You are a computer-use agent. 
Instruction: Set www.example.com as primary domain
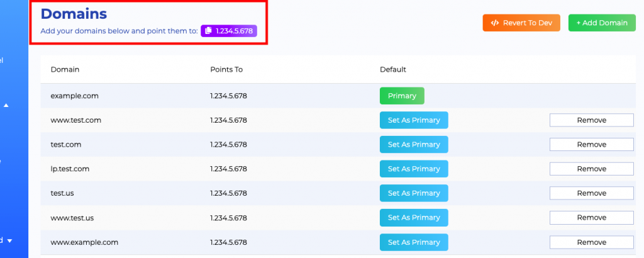click(x=414, y=242)
